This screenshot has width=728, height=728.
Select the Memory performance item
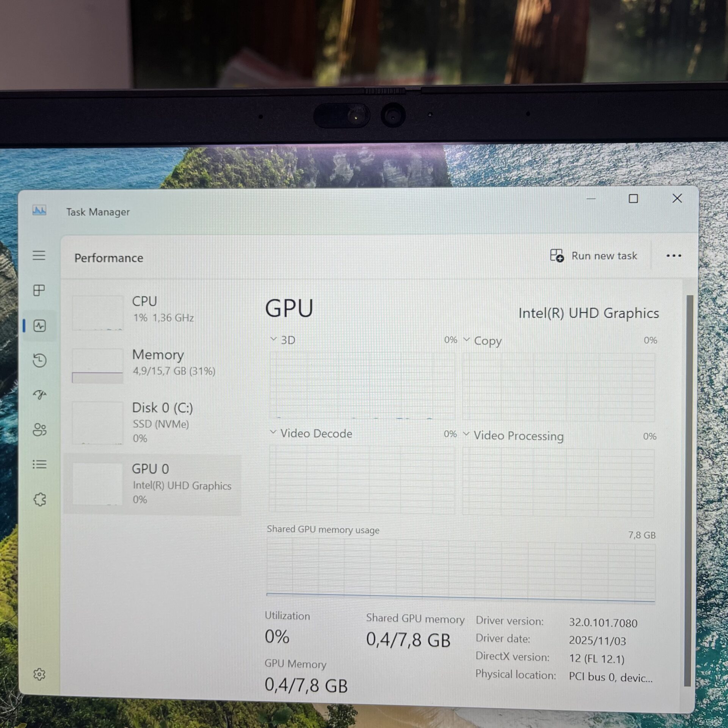click(153, 366)
